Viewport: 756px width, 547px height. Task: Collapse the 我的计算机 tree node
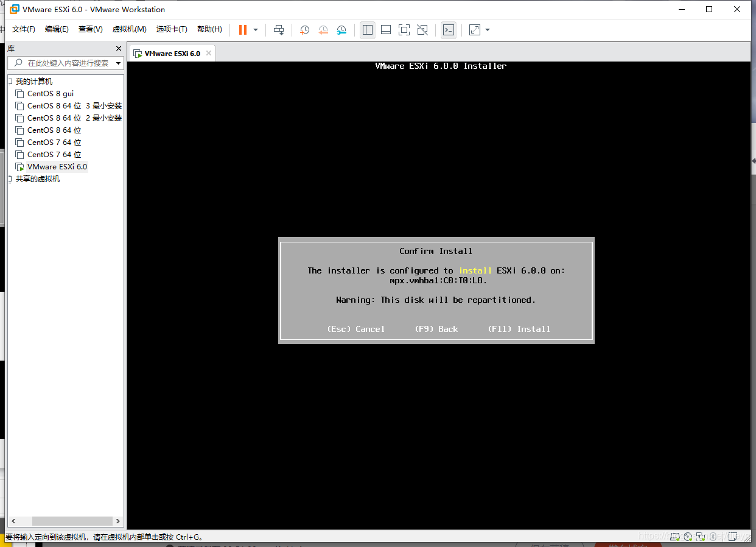[x=10, y=82]
